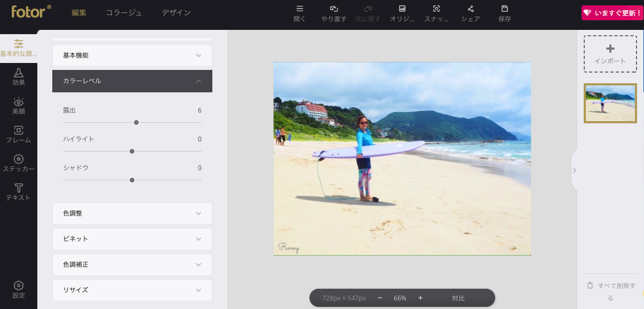Show the オリジナル original image
644x309 pixels.
pyautogui.click(x=402, y=14)
